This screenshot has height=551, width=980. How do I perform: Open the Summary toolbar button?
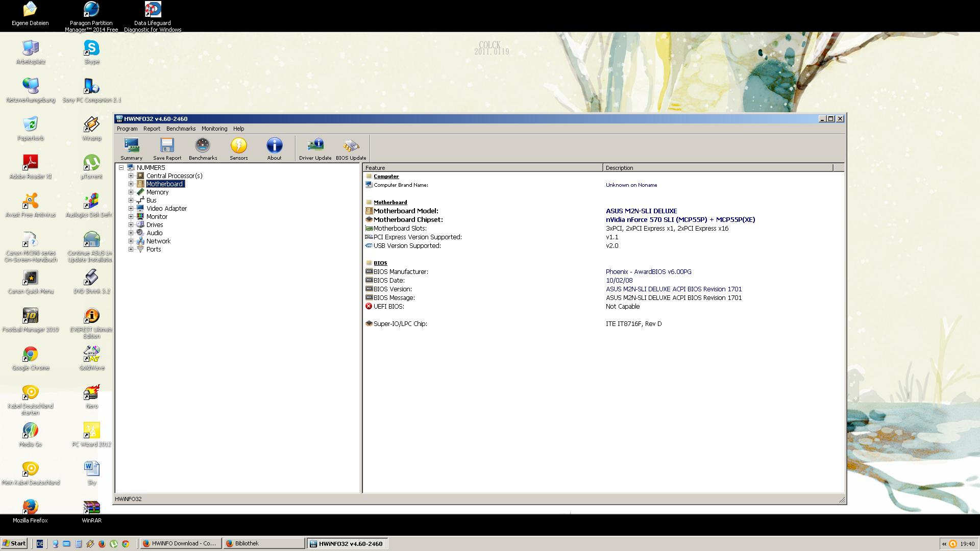coord(132,148)
